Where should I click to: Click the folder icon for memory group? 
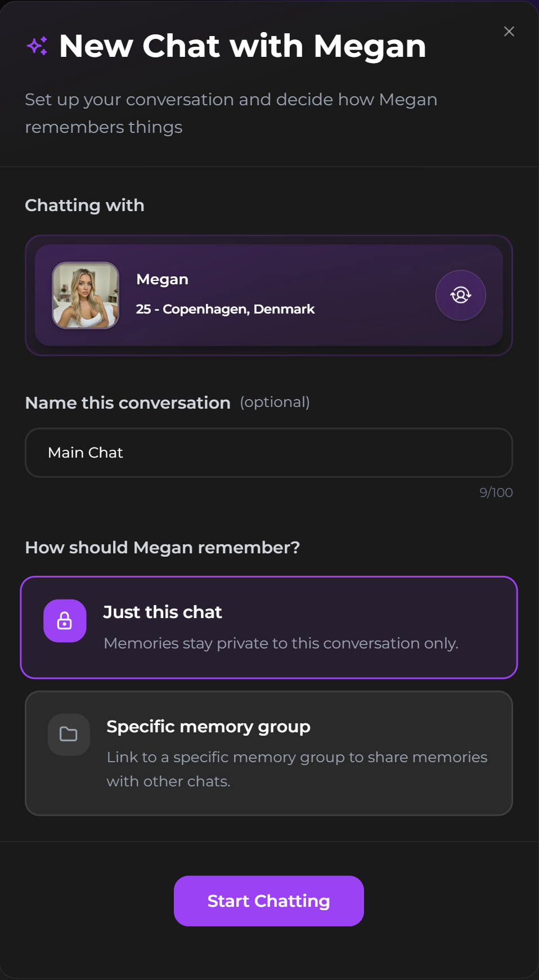pyautogui.click(x=69, y=735)
